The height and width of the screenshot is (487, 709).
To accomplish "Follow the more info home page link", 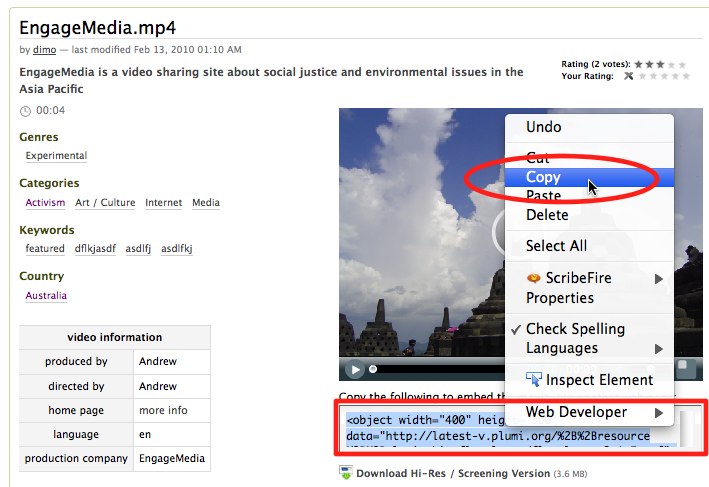I will tap(163, 410).
